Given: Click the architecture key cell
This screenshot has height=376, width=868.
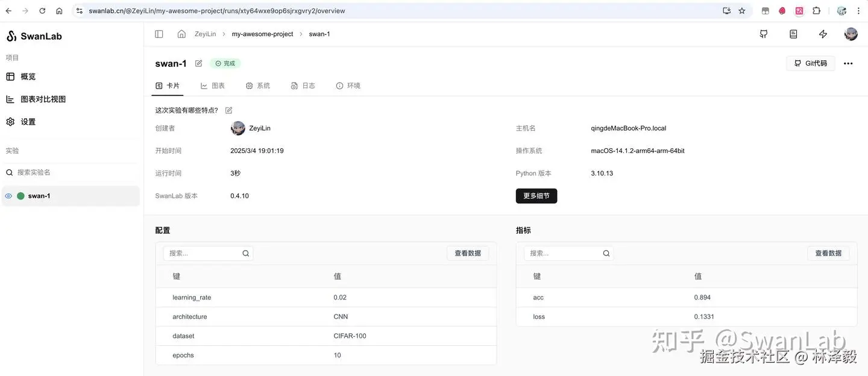Looking at the screenshot, I should coord(189,317).
